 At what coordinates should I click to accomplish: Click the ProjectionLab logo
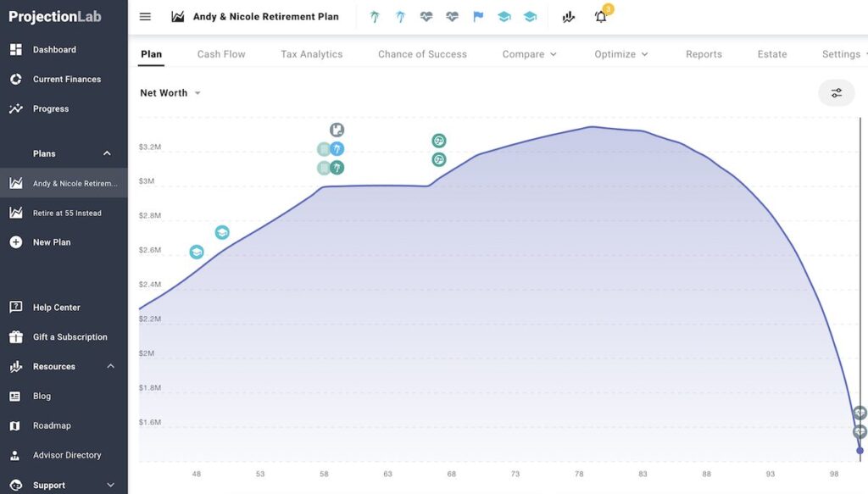click(x=55, y=17)
